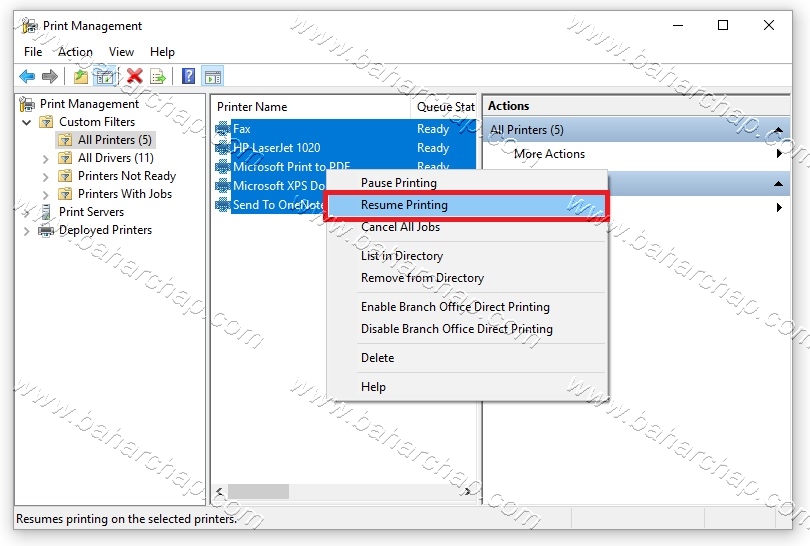This screenshot has width=810, height=546.
Task: Collapse the Custom Filters tree node
Action: click(x=27, y=122)
